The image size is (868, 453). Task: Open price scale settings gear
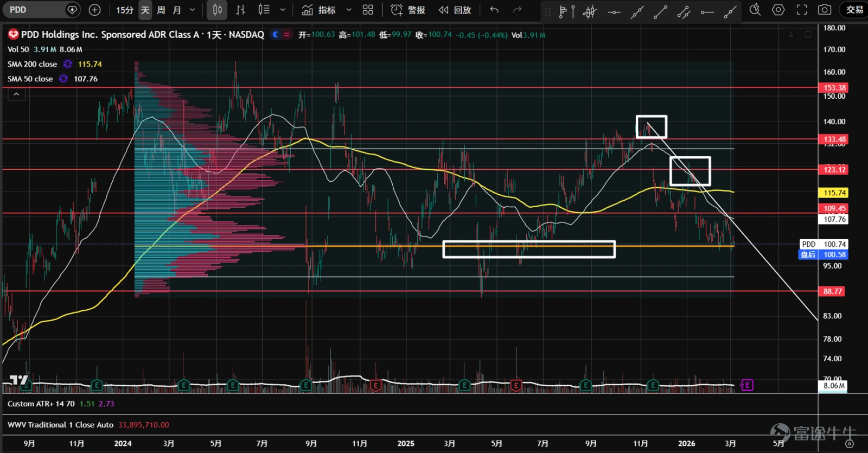(849, 444)
